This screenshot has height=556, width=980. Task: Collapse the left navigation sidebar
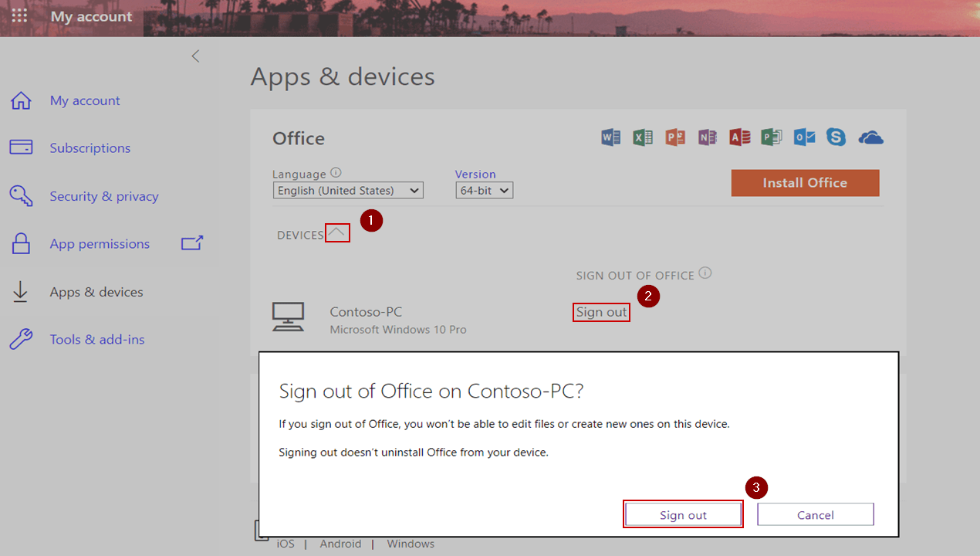(195, 56)
